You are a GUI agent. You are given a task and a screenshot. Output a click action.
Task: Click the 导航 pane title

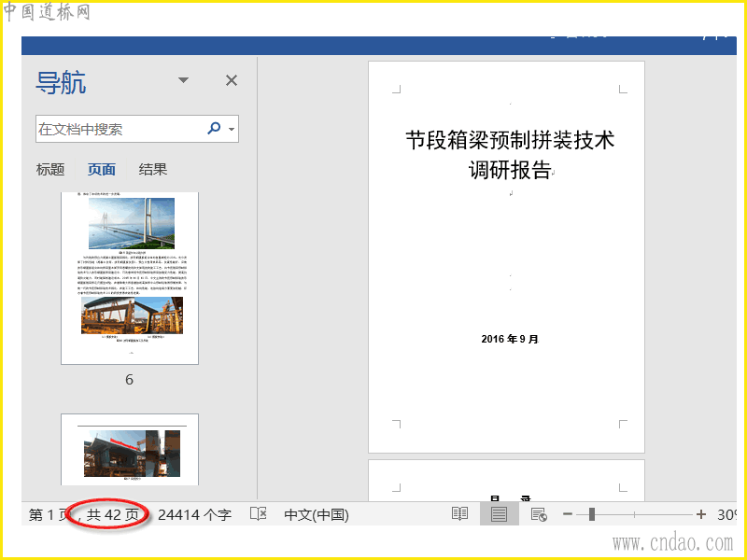click(61, 83)
